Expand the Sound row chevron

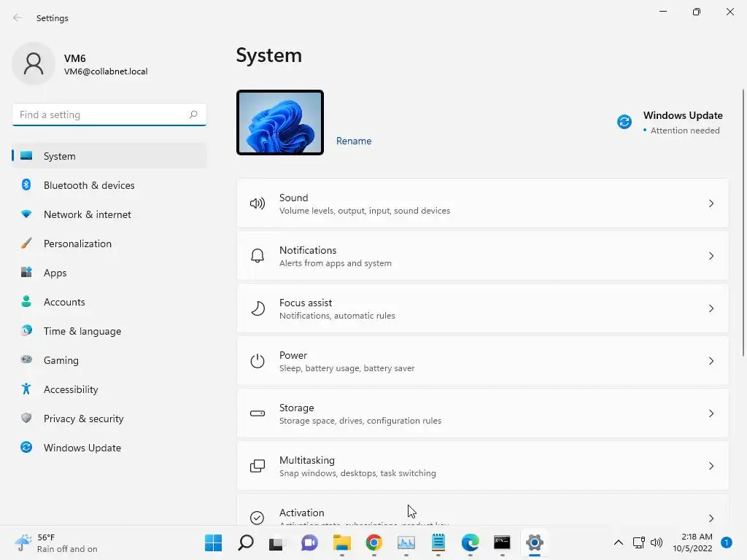711,204
